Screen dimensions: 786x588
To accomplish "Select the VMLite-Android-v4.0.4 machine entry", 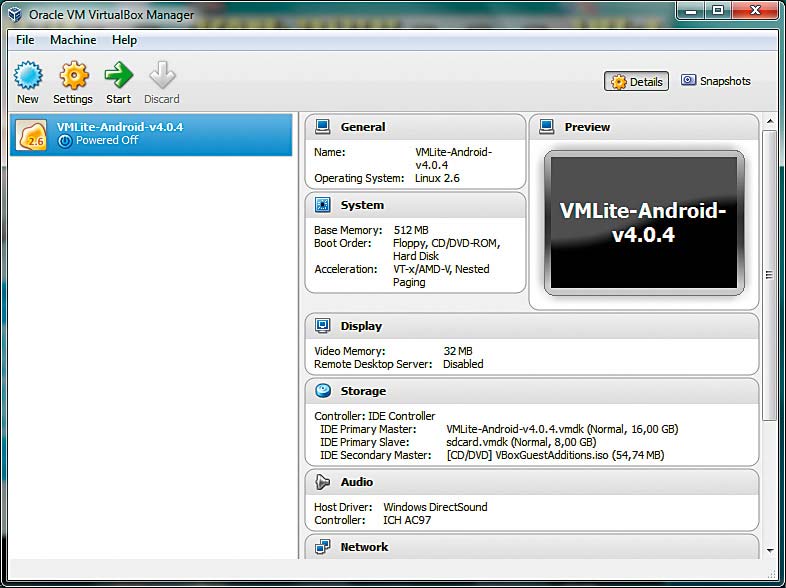I will click(x=151, y=135).
